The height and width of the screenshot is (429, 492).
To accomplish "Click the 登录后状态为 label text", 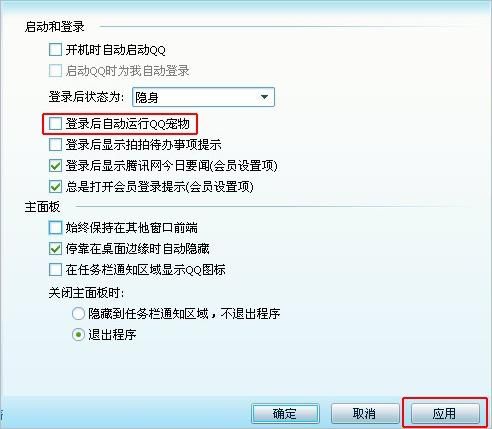I will pyautogui.click(x=86, y=97).
